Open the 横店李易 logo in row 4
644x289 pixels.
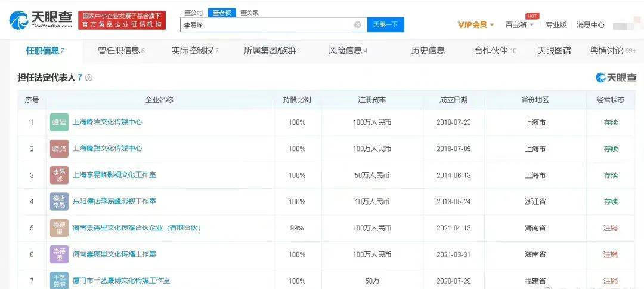point(59,201)
